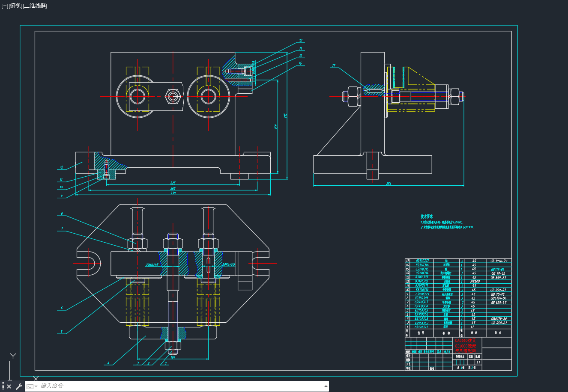Pick part callout number 10 leader label
The image size is (568, 392).
pos(61,187)
